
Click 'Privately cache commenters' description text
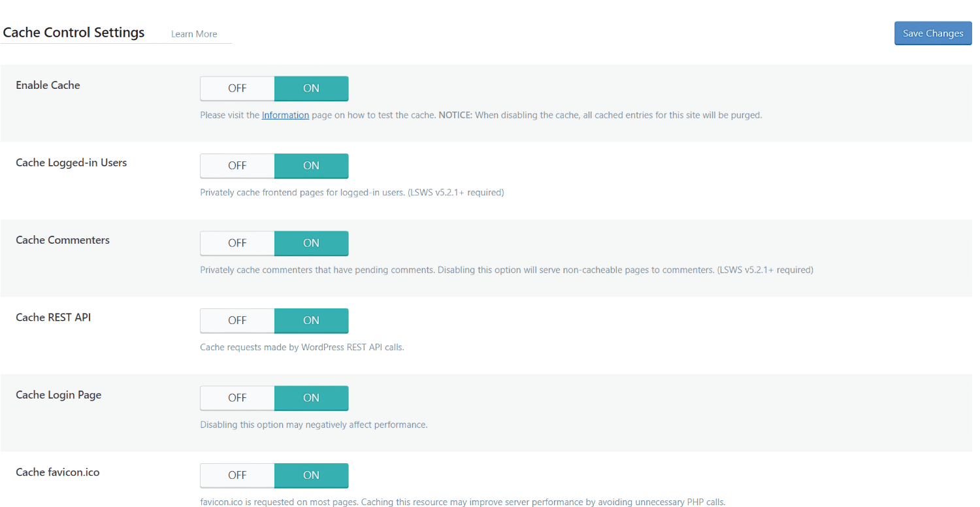click(506, 270)
